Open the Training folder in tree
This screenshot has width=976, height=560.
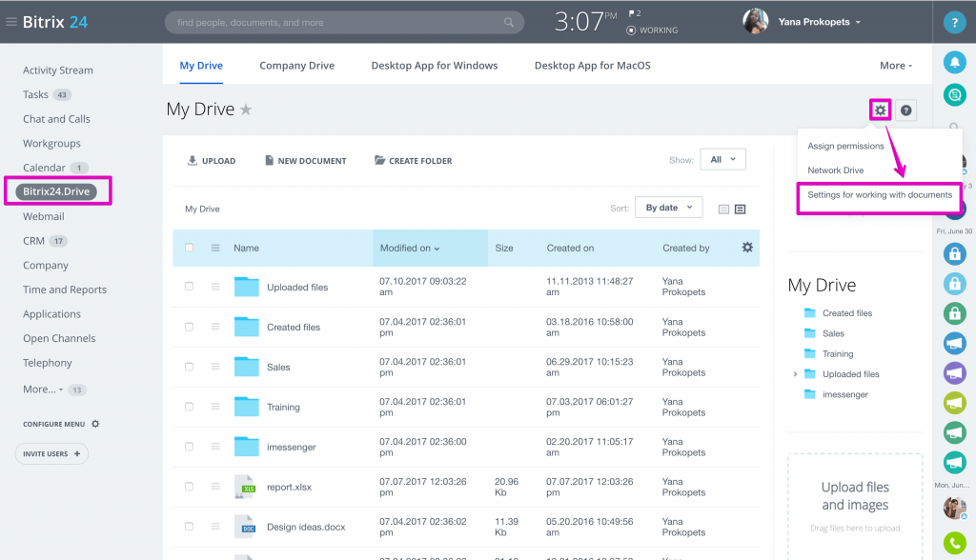pos(838,353)
